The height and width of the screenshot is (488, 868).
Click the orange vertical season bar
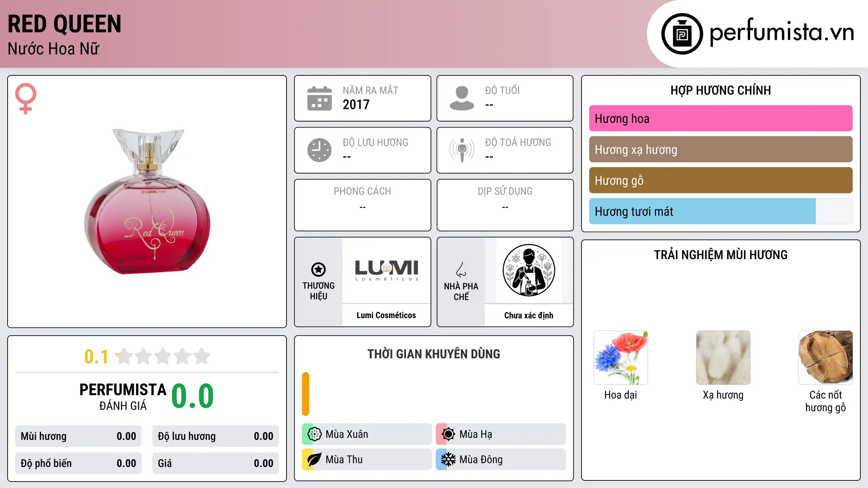point(306,394)
